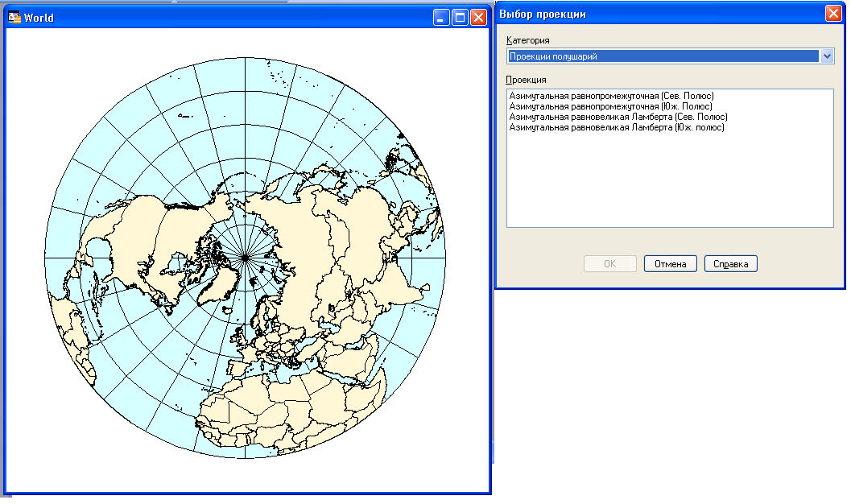Click the World window application icon

coord(14,17)
